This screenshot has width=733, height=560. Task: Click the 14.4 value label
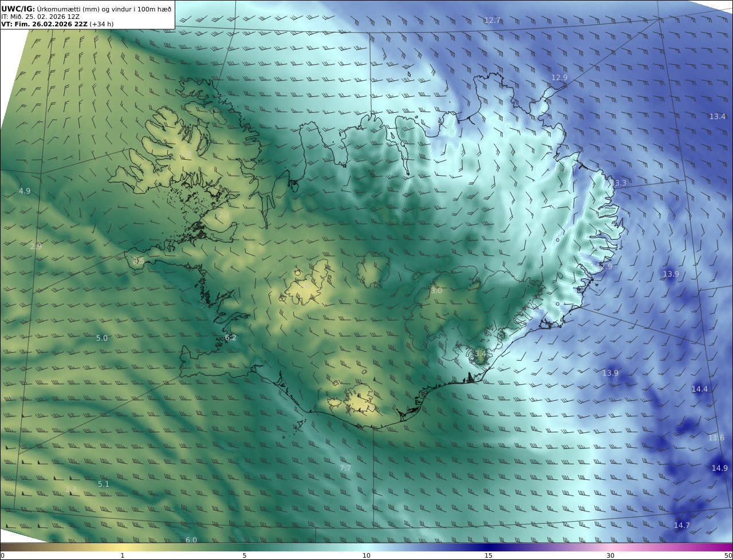[x=700, y=389]
